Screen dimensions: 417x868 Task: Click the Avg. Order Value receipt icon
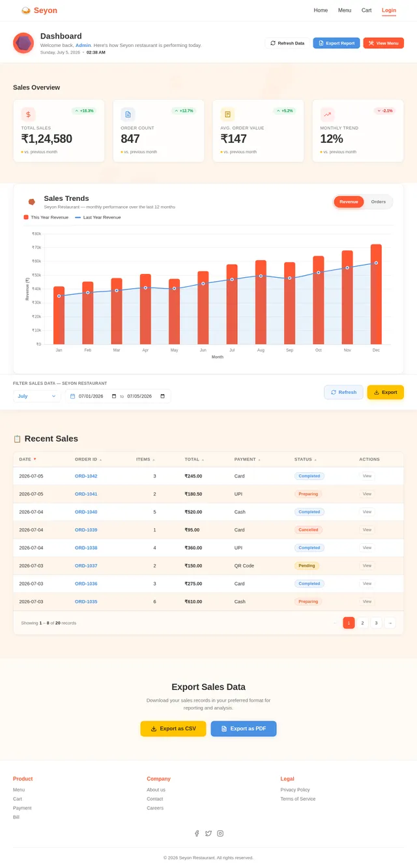click(x=227, y=114)
